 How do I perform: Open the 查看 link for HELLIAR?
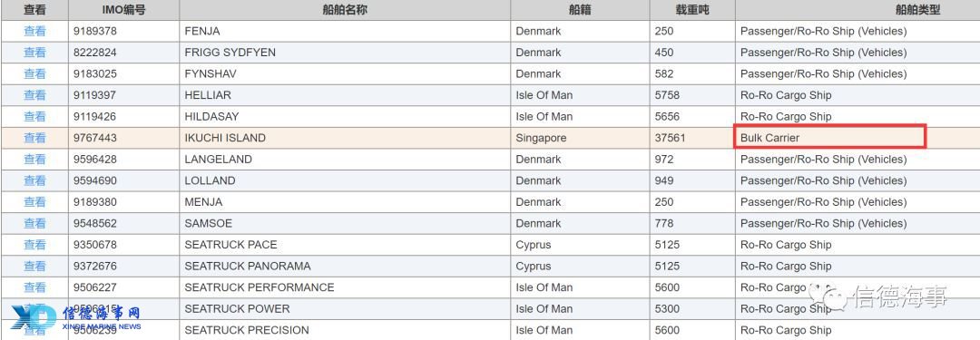click(34, 95)
